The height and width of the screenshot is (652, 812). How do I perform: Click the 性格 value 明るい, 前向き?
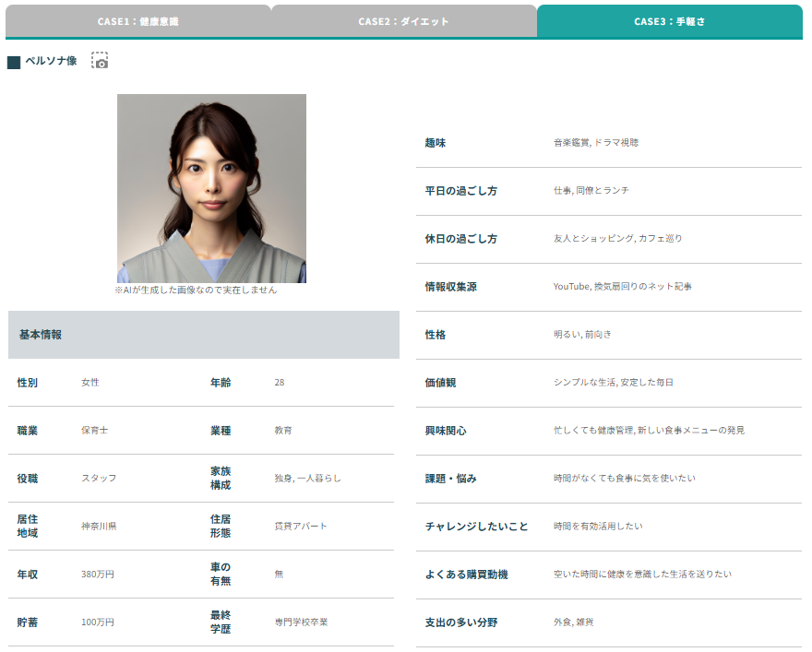(581, 335)
